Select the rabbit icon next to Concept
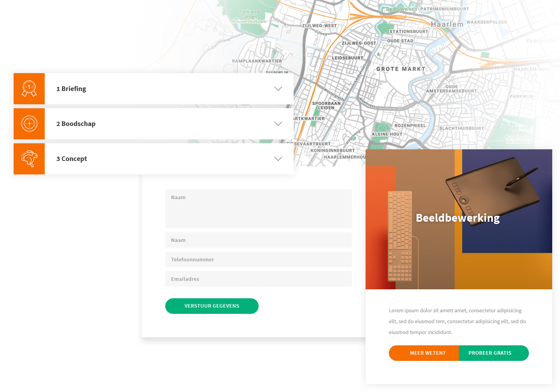Image resolution: width=560 pixels, height=392 pixels. tap(29, 159)
